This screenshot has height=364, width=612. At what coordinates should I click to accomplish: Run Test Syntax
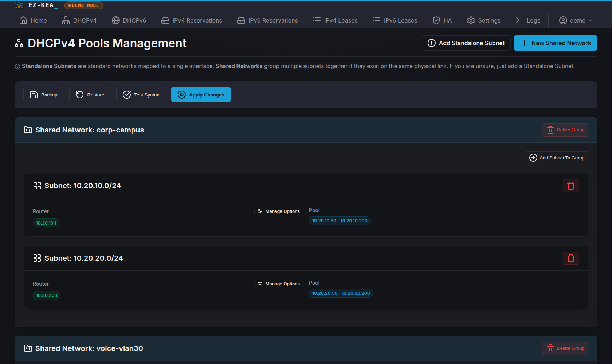141,95
